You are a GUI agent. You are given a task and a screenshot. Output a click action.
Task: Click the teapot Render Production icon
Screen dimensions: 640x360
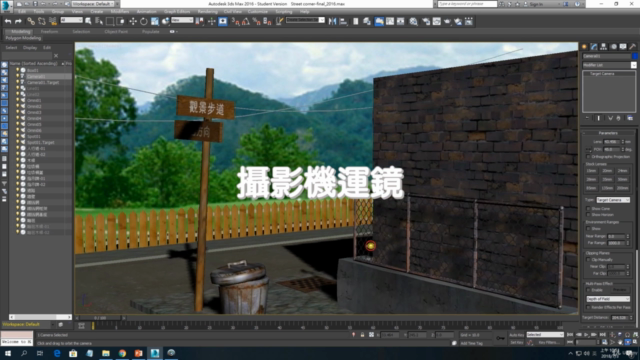(447, 21)
